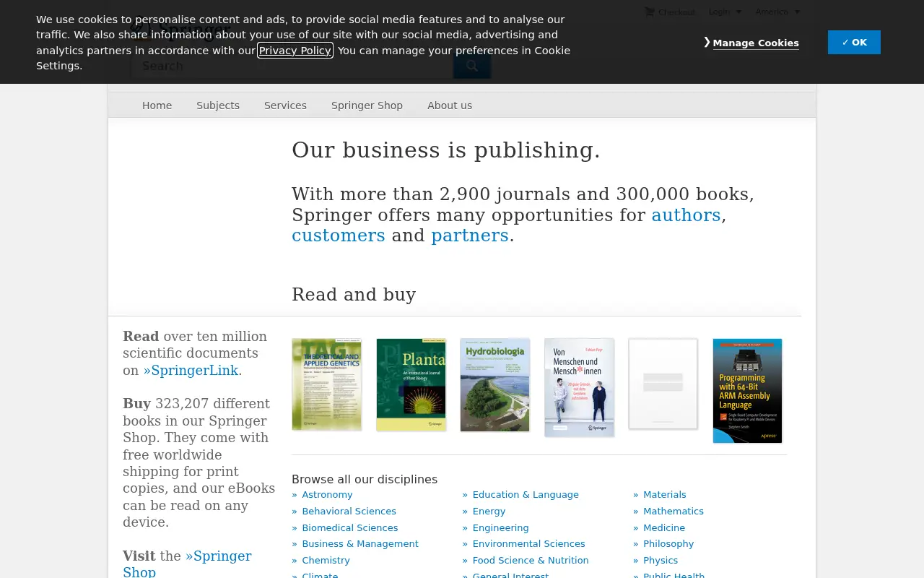Viewport: 924px width, 578px height.
Task: Follow the partners link
Action: click(x=470, y=236)
